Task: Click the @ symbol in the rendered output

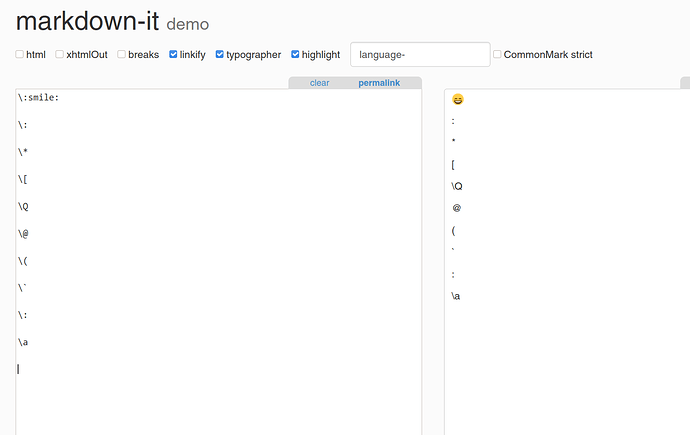Action: click(x=457, y=208)
